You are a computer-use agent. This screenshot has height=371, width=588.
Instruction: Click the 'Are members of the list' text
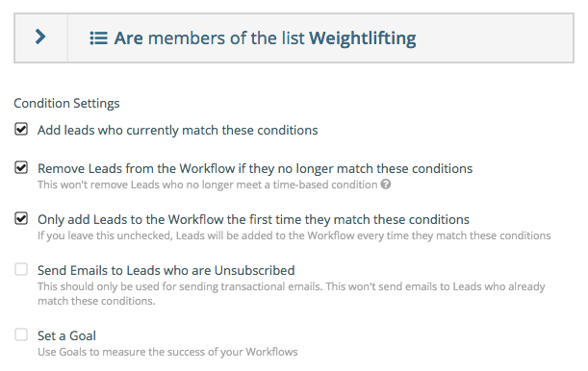tap(209, 38)
